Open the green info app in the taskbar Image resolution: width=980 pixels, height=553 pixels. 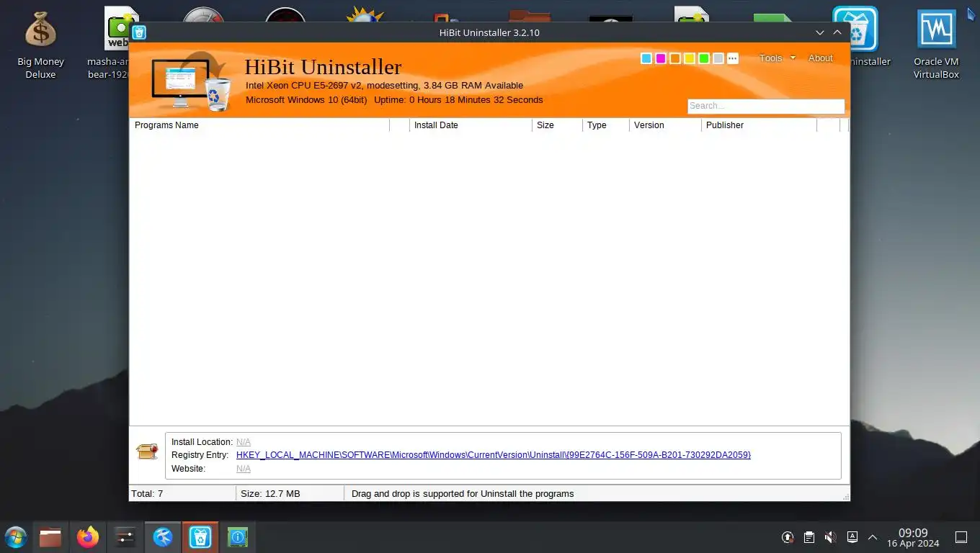click(238, 537)
